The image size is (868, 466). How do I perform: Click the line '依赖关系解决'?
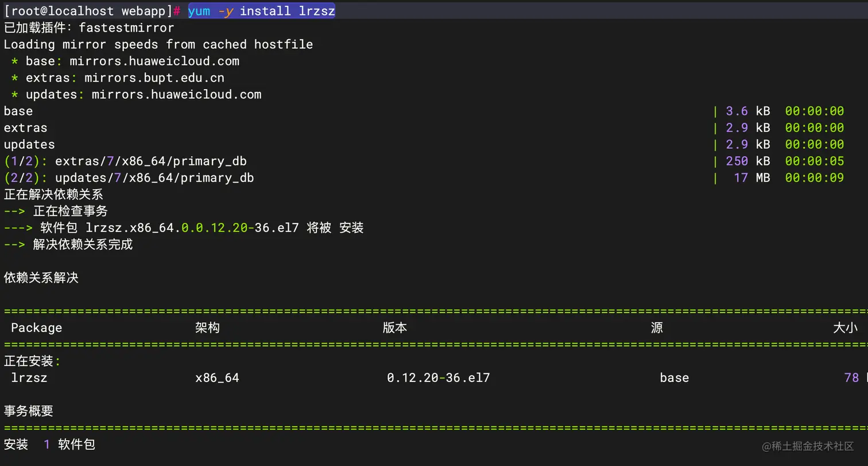click(41, 278)
